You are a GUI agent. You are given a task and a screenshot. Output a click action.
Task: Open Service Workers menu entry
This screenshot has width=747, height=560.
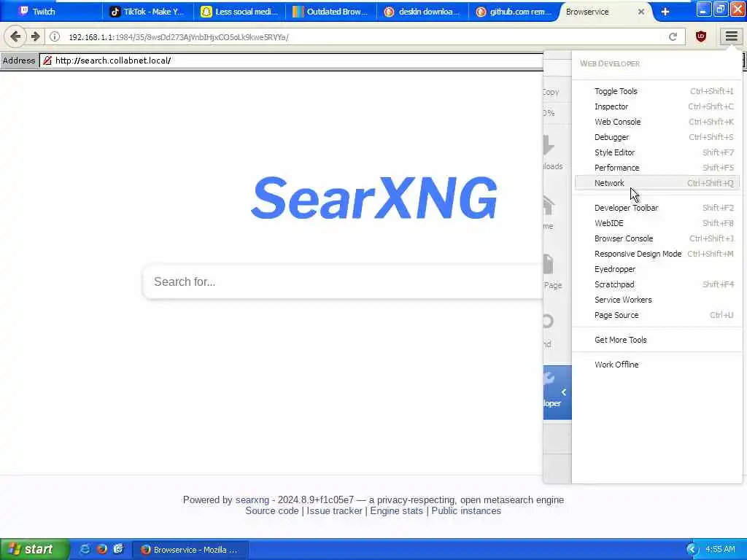(657, 300)
